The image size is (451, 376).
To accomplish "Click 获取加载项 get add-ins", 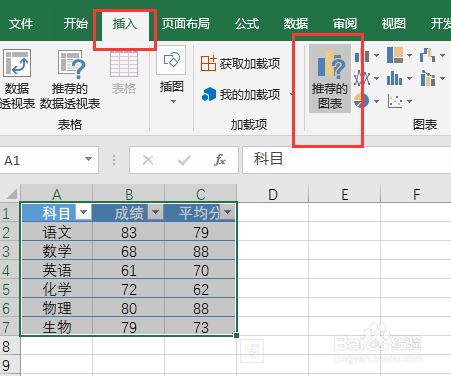I will tap(240, 63).
